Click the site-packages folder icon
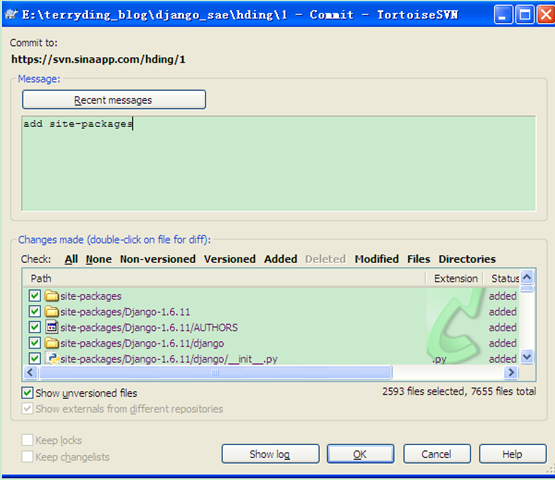 (x=52, y=296)
